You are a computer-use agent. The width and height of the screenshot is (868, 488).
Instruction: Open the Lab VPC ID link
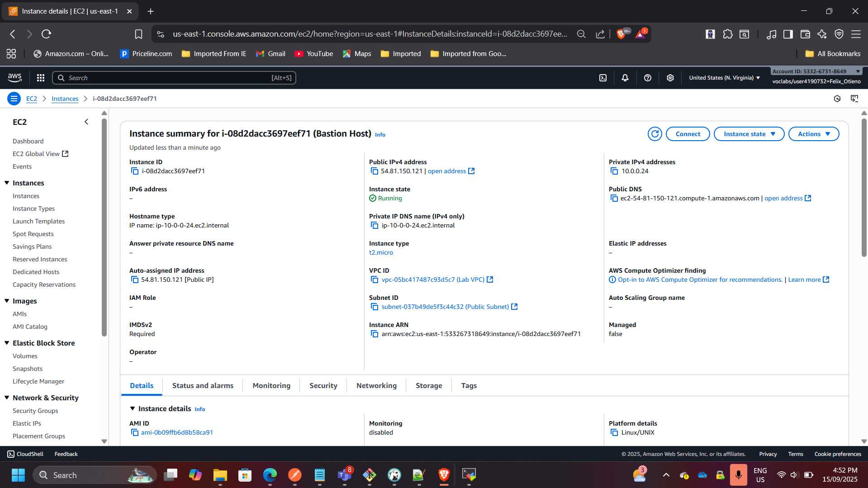point(432,280)
